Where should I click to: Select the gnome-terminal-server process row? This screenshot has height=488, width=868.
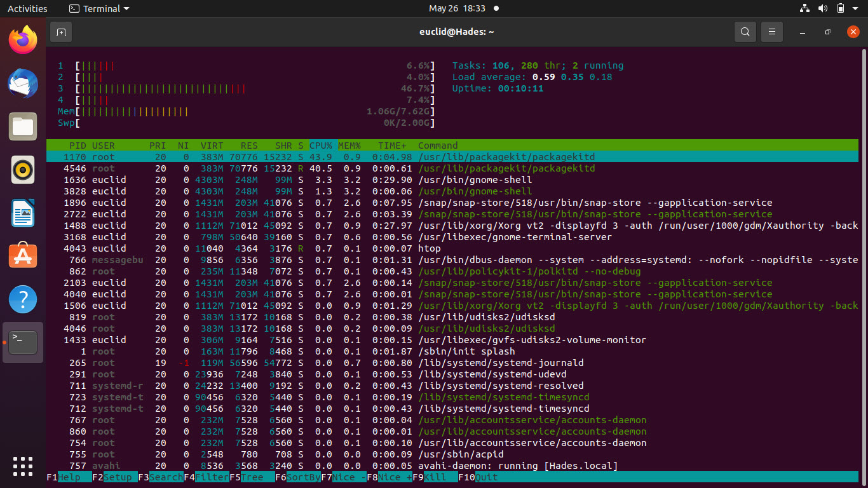(x=452, y=237)
